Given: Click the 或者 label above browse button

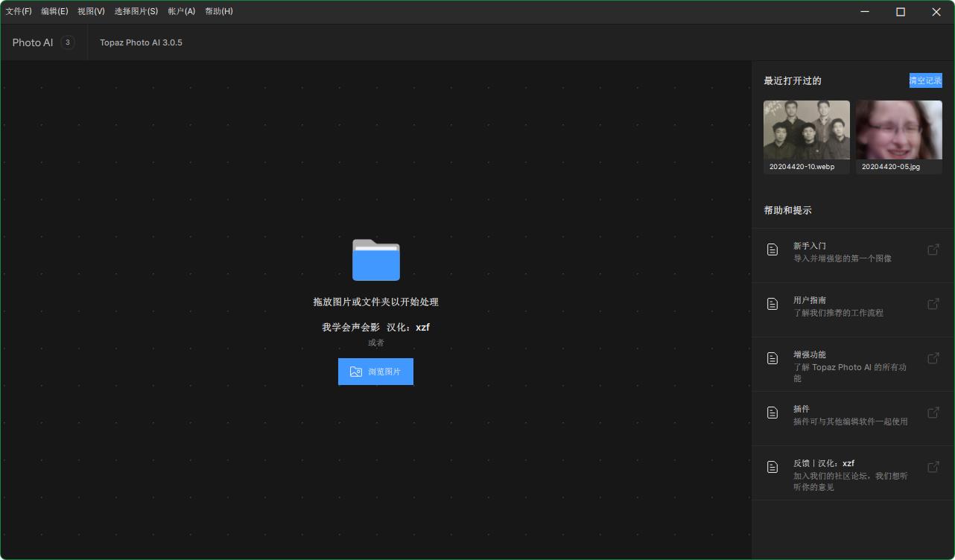Looking at the screenshot, I should coord(376,343).
